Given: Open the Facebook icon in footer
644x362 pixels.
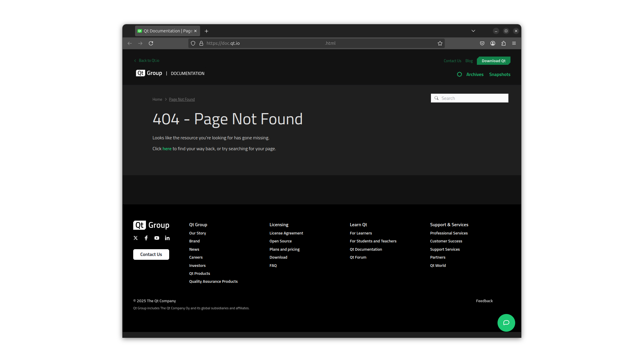Looking at the screenshot, I should [x=146, y=238].
